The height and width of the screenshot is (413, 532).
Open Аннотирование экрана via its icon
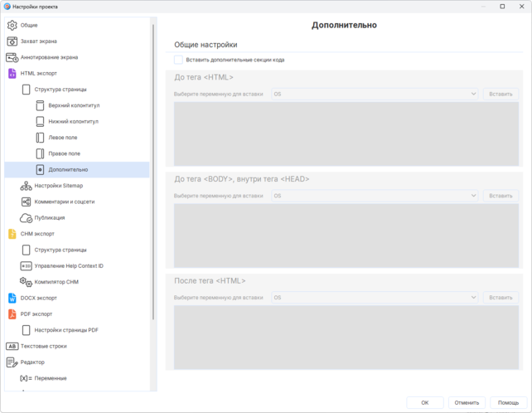click(x=12, y=57)
